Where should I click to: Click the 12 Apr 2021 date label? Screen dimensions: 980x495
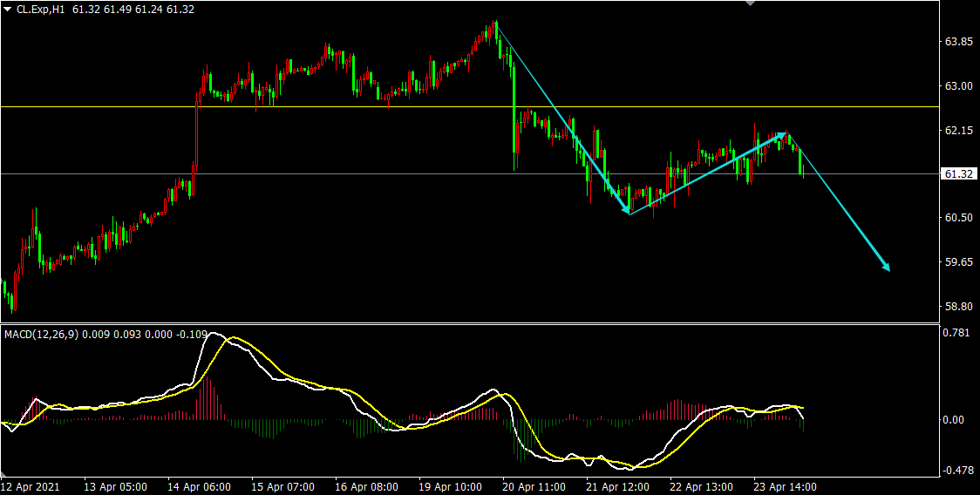pos(31,486)
